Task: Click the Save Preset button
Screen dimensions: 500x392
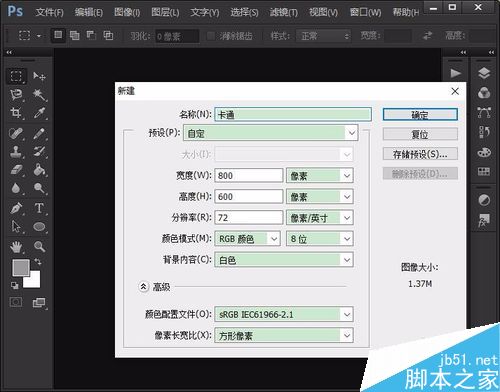Action: coord(420,154)
